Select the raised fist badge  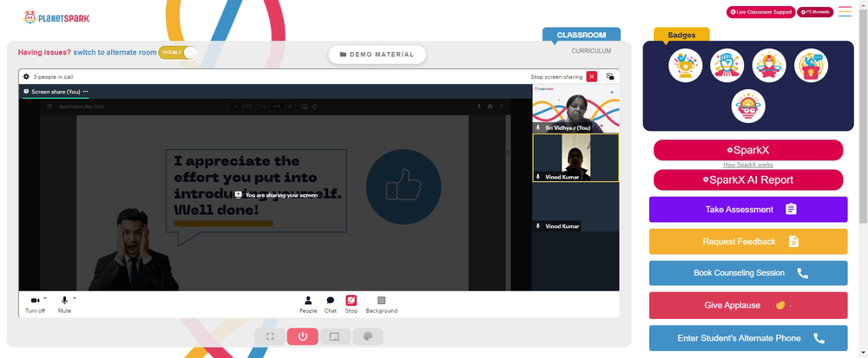[727, 66]
